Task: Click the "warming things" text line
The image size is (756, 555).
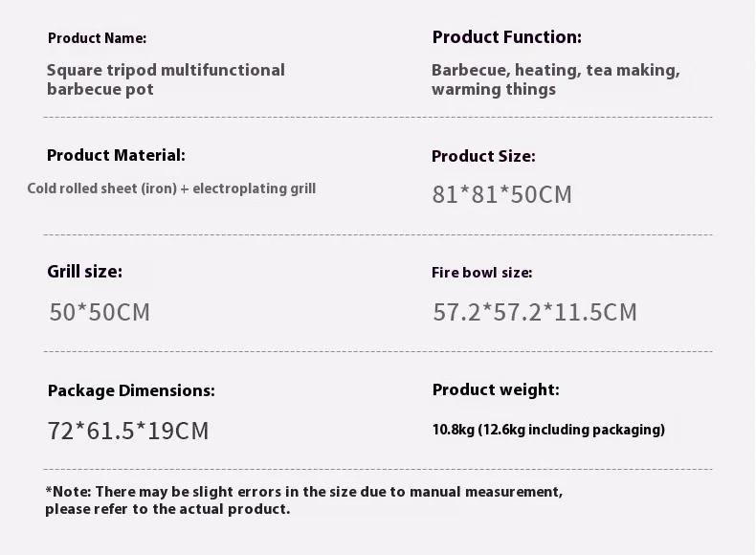Action: click(493, 90)
